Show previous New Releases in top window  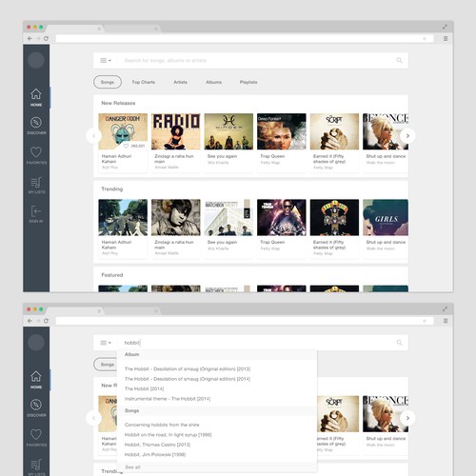point(93,136)
